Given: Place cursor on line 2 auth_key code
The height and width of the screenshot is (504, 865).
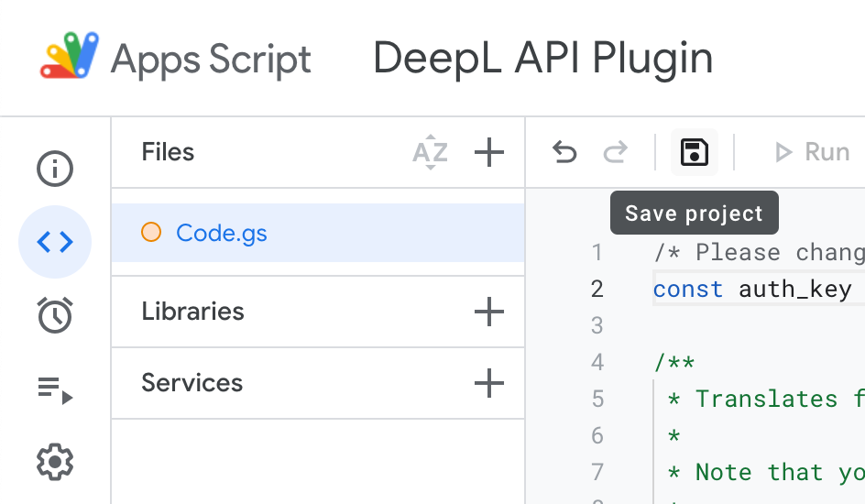Looking at the screenshot, I should (x=795, y=290).
